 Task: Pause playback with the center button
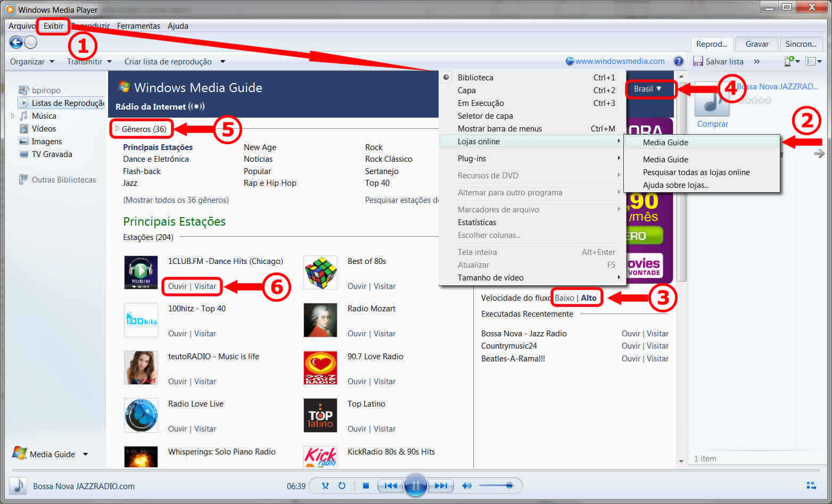pos(415,485)
